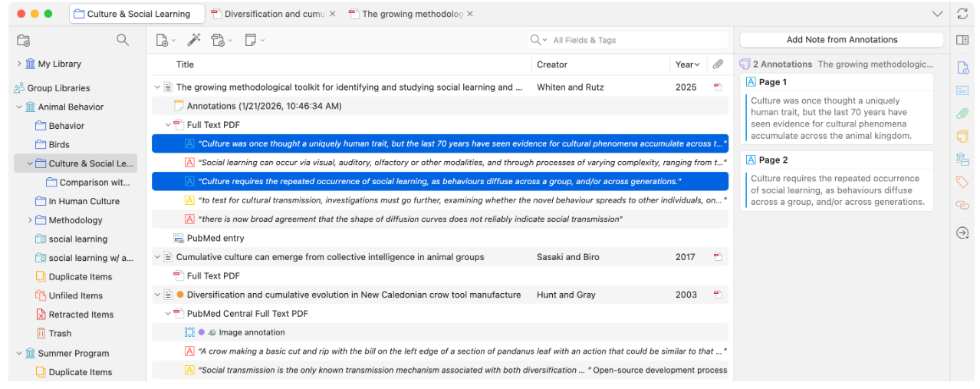The width and height of the screenshot is (980, 389).
Task: Open the tab list dropdown chevron
Action: point(937,14)
